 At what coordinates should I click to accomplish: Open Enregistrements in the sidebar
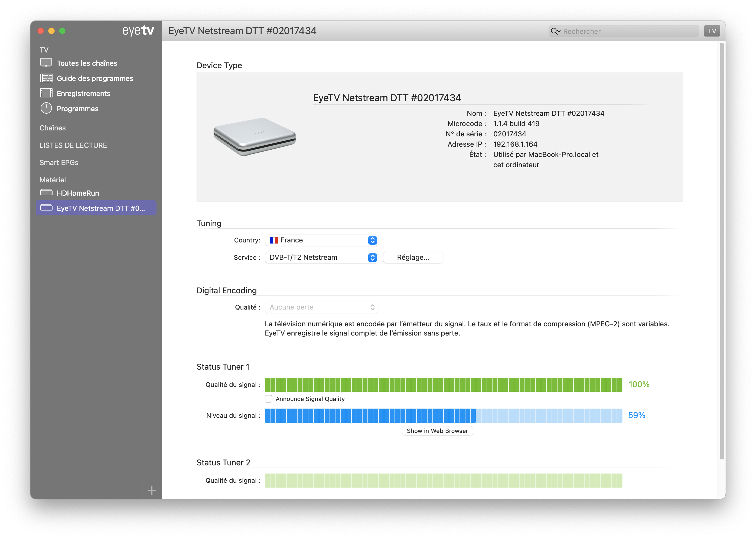[x=83, y=94]
